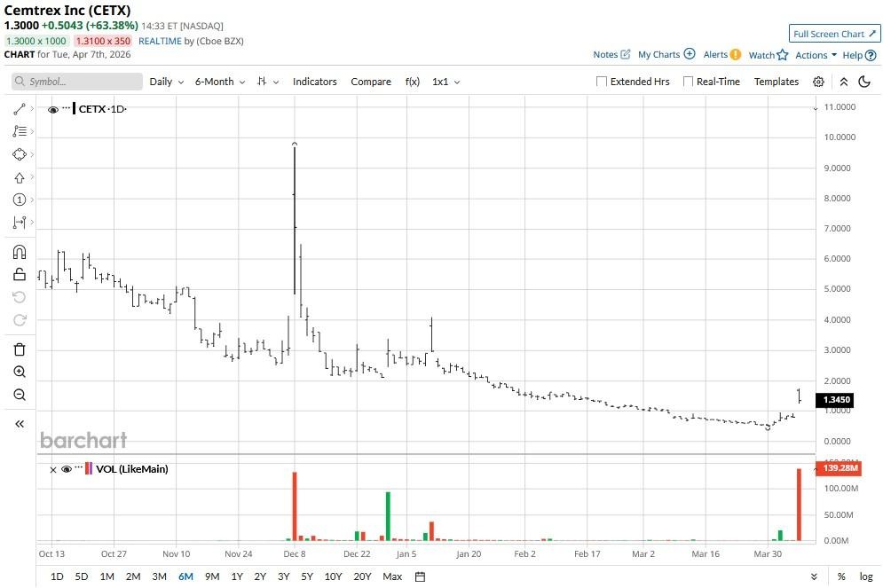Image resolution: width=883 pixels, height=588 pixels.
Task: Zoom in on the chart
Action: click(x=20, y=372)
